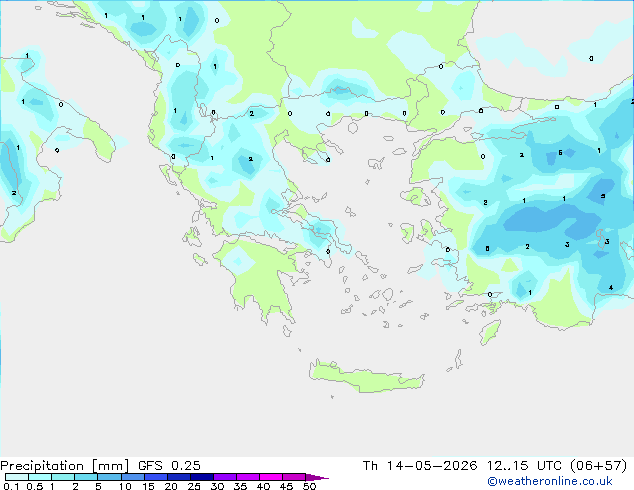Click the '20' legend scale label
634x490 pixels.
171,486
